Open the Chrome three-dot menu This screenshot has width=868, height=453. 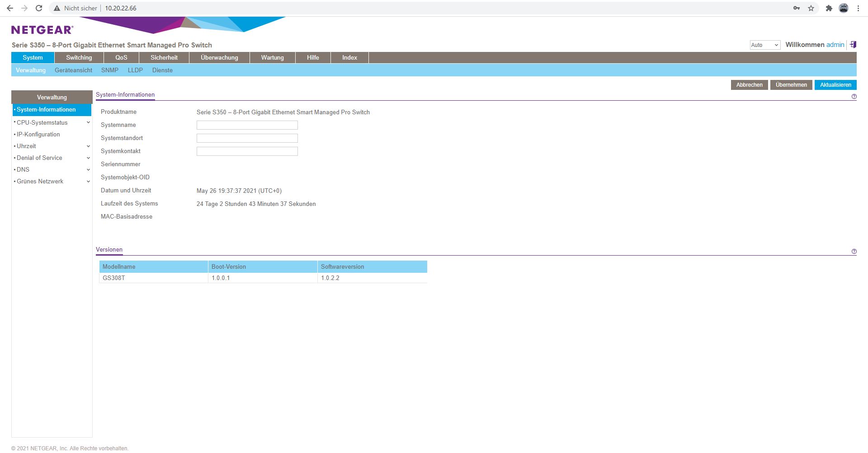click(x=858, y=8)
